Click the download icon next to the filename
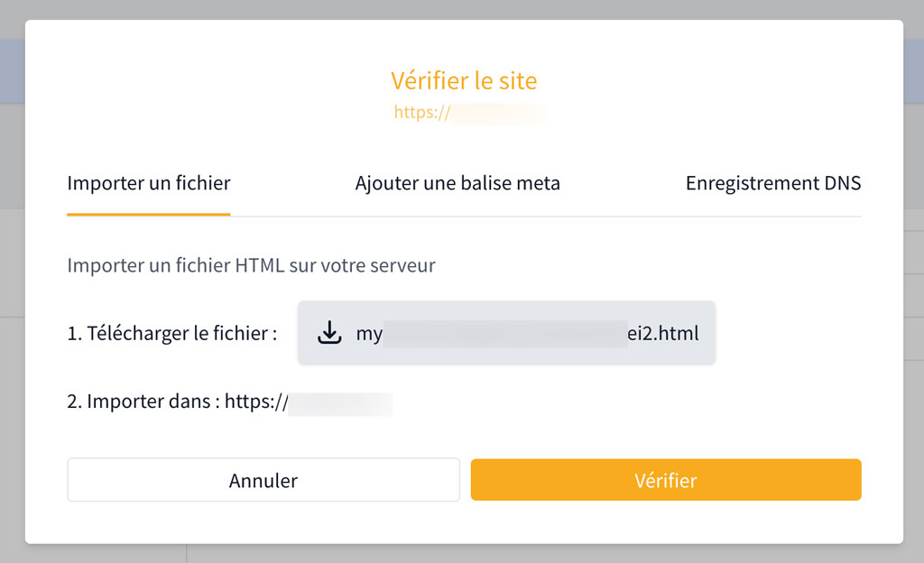This screenshot has height=563, width=924. 330,333
